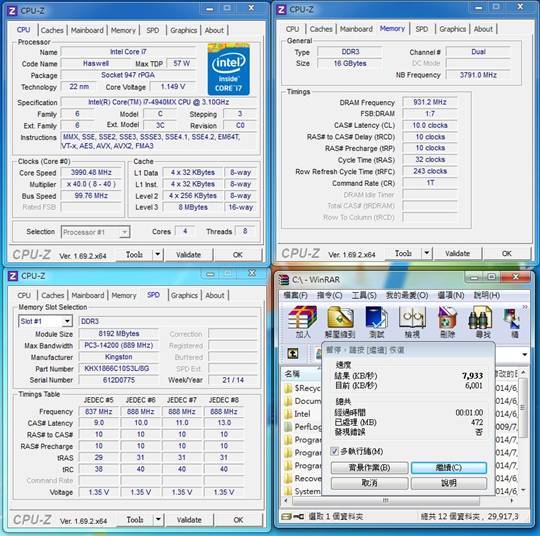Open Tools dropdown arrow in SPD window
This screenshot has height=536, width=540.
pos(158,519)
